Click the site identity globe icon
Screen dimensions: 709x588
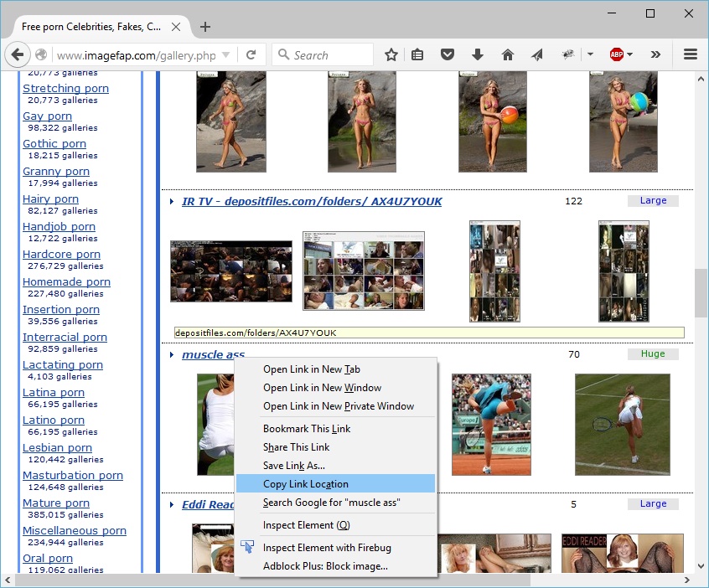[x=41, y=55]
